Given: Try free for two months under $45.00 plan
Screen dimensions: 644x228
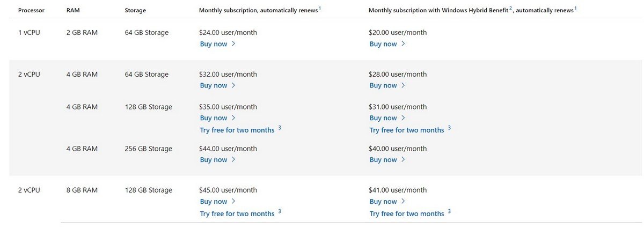Looking at the screenshot, I should (x=237, y=214).
